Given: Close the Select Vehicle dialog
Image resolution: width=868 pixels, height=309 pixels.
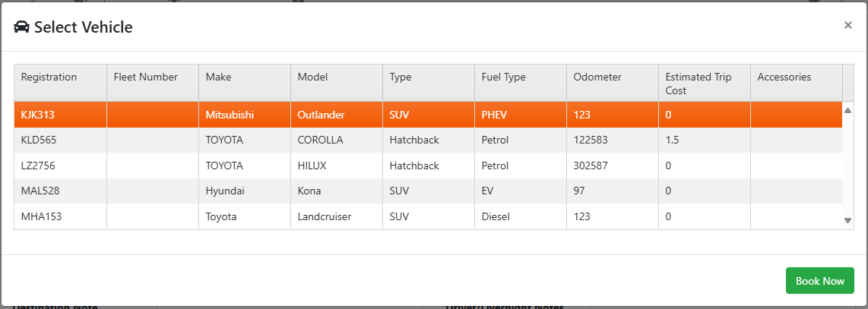Looking at the screenshot, I should pos(847,25).
